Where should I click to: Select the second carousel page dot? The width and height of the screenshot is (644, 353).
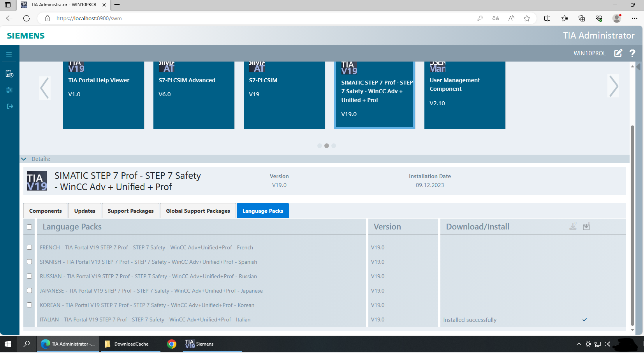click(x=326, y=146)
